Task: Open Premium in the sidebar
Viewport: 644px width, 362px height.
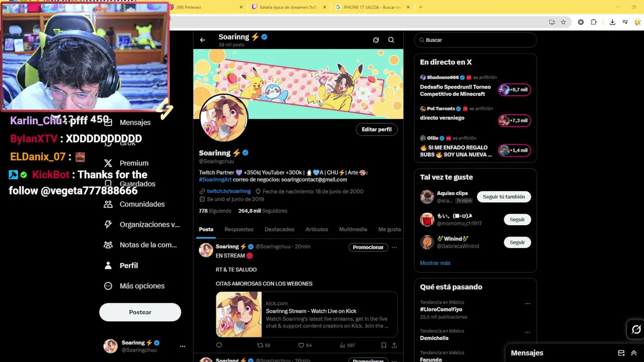Action: coord(127,163)
